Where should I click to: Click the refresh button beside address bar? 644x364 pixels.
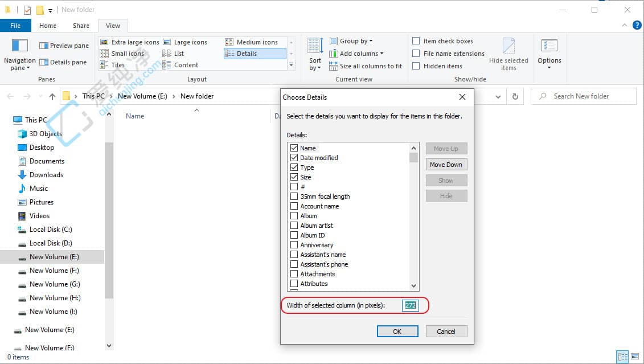coord(515,97)
